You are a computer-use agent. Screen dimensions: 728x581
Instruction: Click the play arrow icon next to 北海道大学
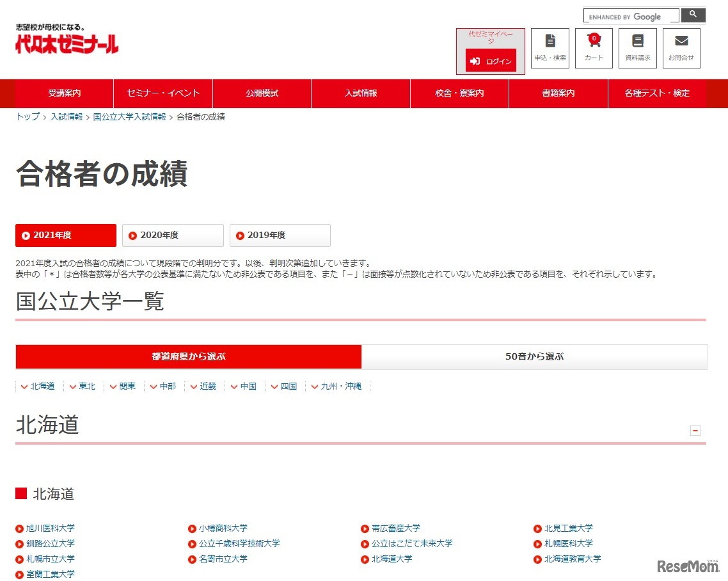pos(365,559)
